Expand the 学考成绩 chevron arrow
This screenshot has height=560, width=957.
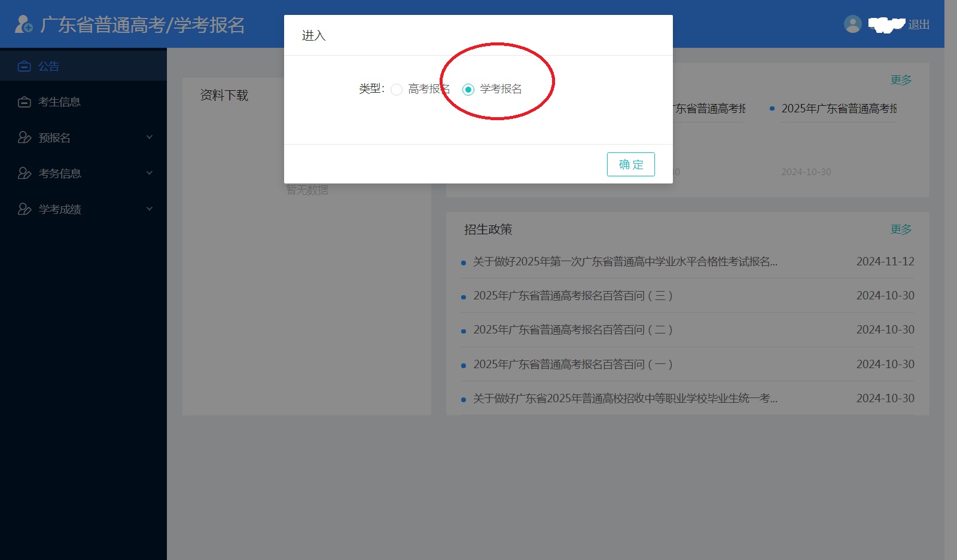pyautogui.click(x=150, y=209)
